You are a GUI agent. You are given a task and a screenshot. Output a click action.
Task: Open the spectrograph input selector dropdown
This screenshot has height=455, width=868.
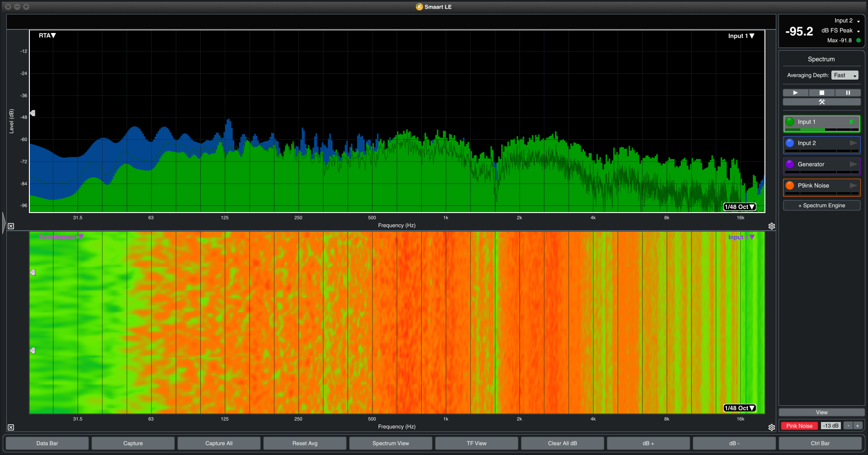click(741, 237)
